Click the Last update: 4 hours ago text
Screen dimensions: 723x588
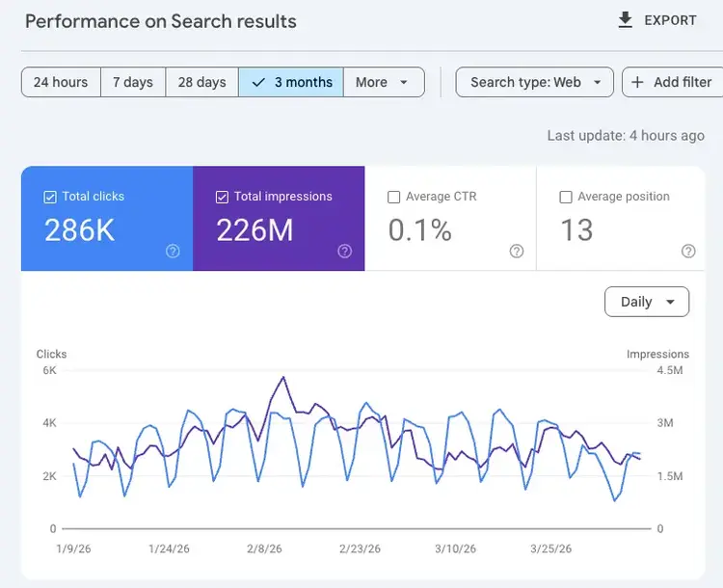pos(626,136)
